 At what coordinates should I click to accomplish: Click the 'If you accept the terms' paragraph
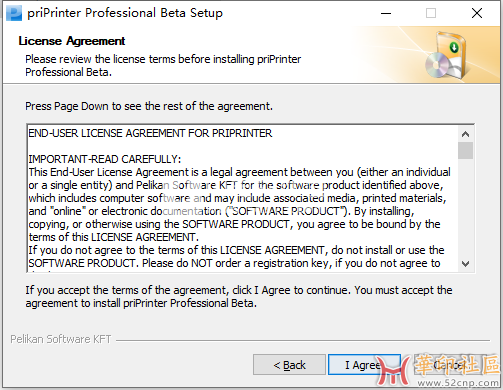pos(239,297)
